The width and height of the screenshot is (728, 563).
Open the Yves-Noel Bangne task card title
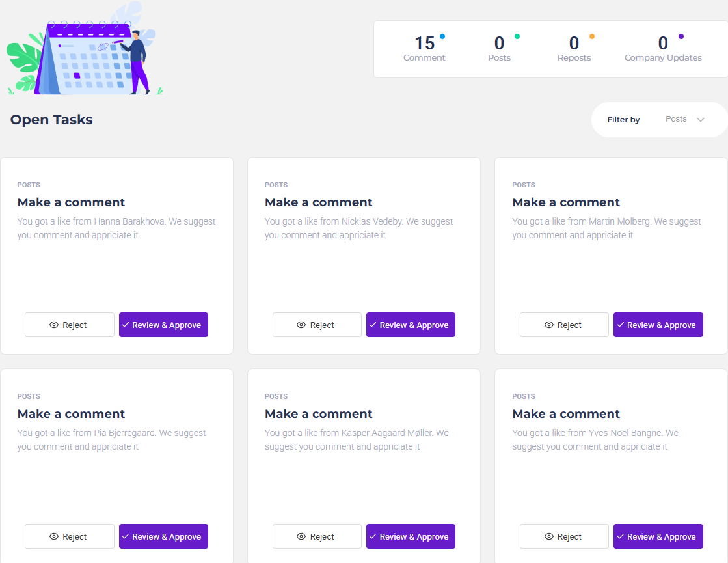click(x=566, y=414)
